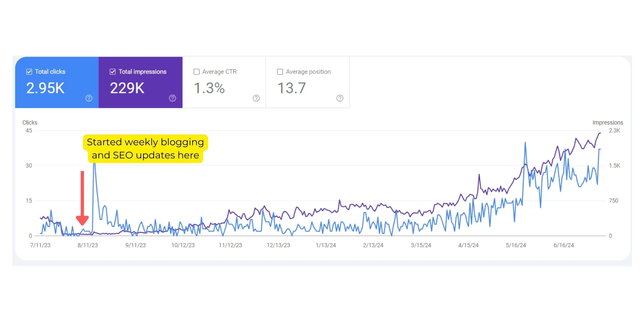
Task: Click the 6/16/24 date axis label
Action: click(x=564, y=245)
